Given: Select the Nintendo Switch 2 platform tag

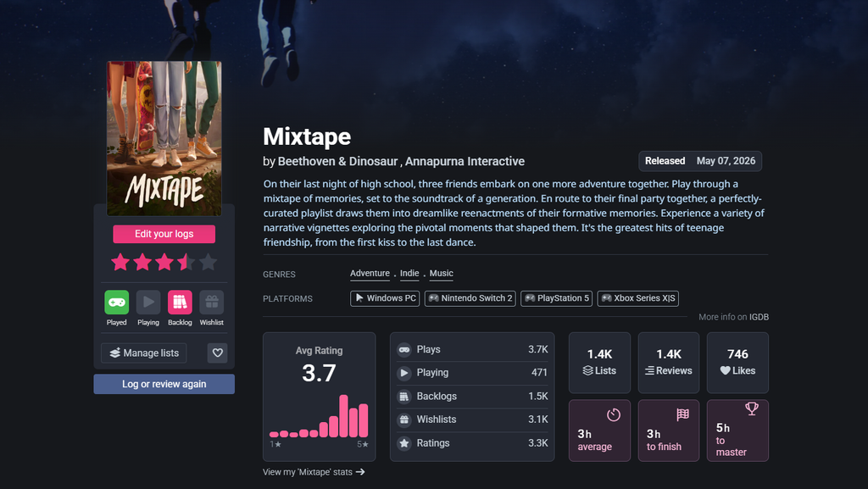Looking at the screenshot, I should click(x=470, y=298).
